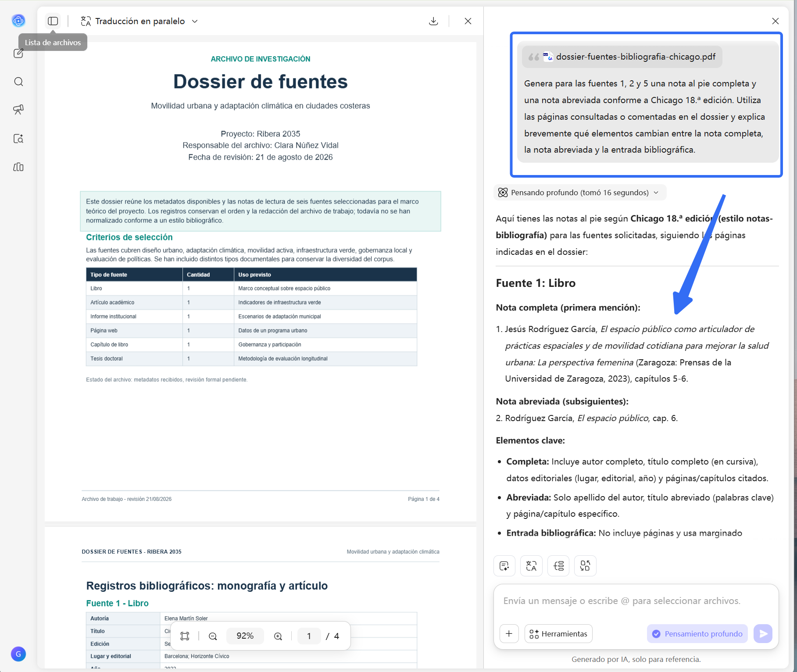Zoom in the PDF view
The height and width of the screenshot is (672, 797).
pos(278,636)
